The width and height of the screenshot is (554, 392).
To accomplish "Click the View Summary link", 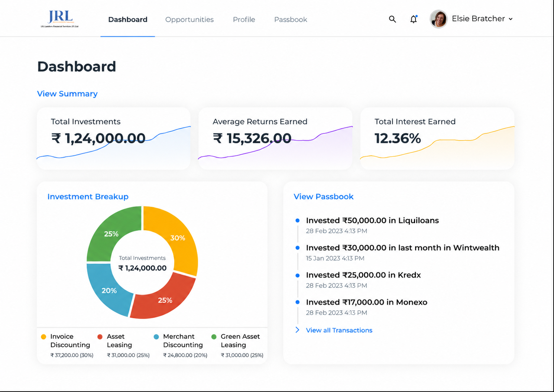I will pyautogui.click(x=67, y=94).
